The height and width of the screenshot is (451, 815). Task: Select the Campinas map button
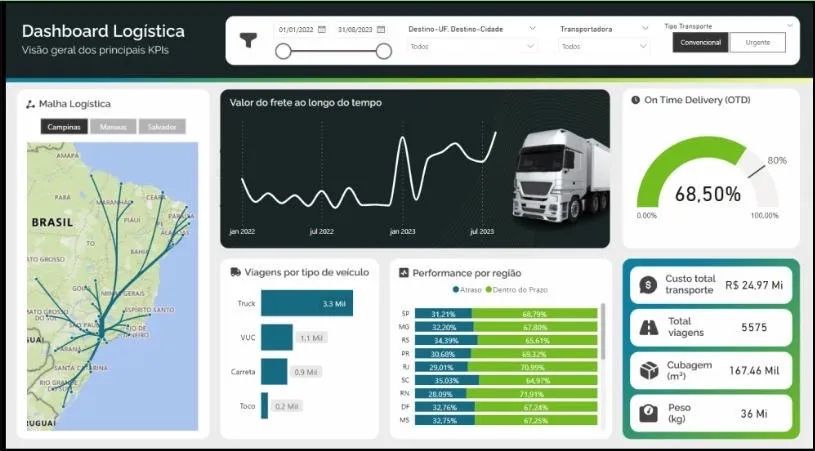point(65,127)
